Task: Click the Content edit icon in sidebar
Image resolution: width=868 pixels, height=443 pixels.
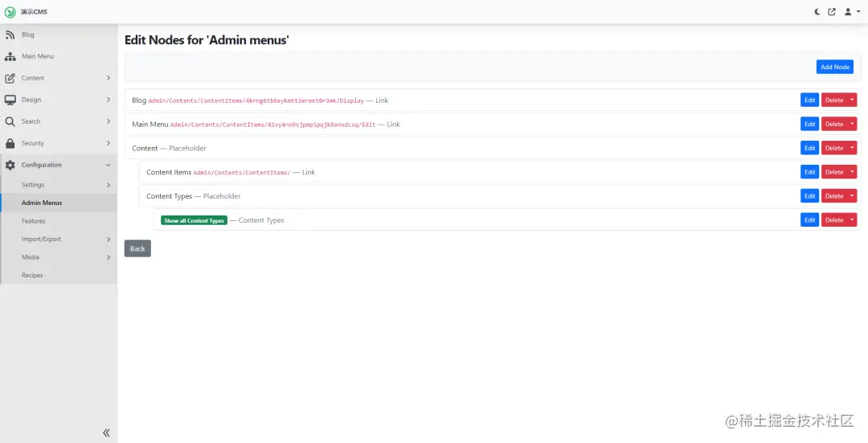Action: tap(10, 78)
